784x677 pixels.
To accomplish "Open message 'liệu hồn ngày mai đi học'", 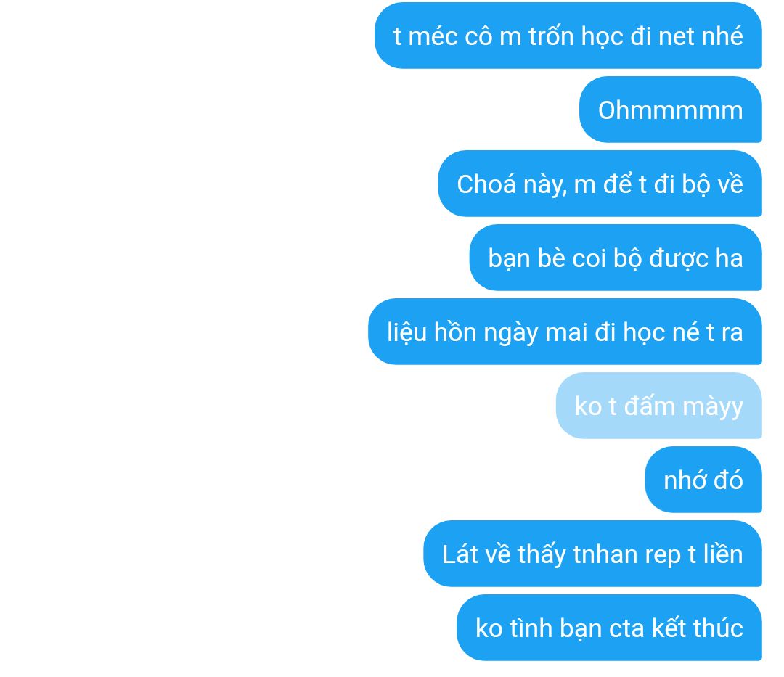I will tap(565, 332).
